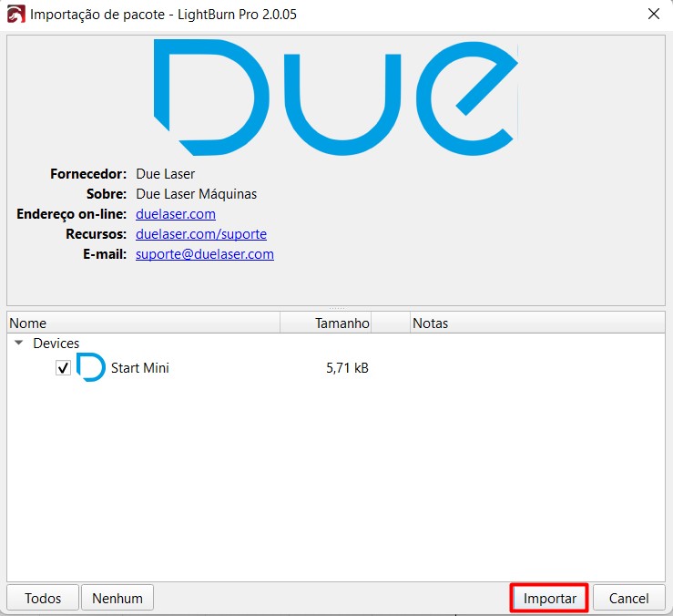This screenshot has height=616, width=673.
Task: Cancel the package import
Action: pyautogui.click(x=628, y=598)
